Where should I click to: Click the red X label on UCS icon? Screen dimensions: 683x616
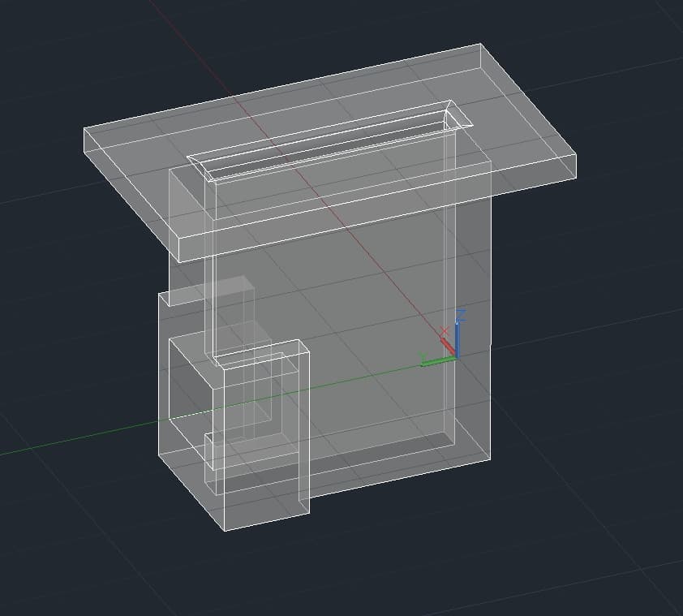[445, 331]
